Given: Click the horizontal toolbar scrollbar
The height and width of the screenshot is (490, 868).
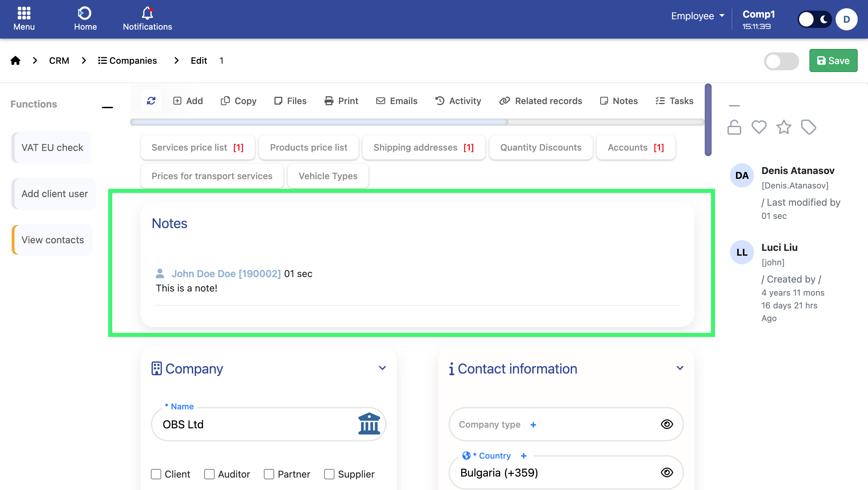Looking at the screenshot, I should 319,122.
